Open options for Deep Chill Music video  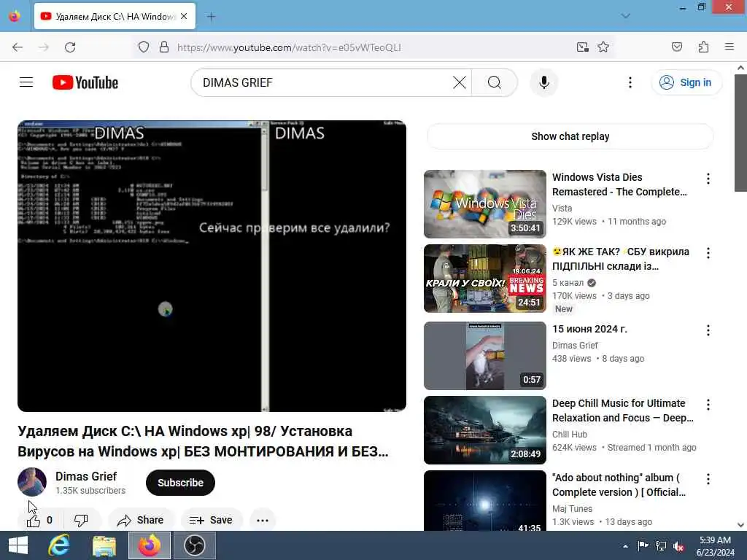tap(708, 405)
